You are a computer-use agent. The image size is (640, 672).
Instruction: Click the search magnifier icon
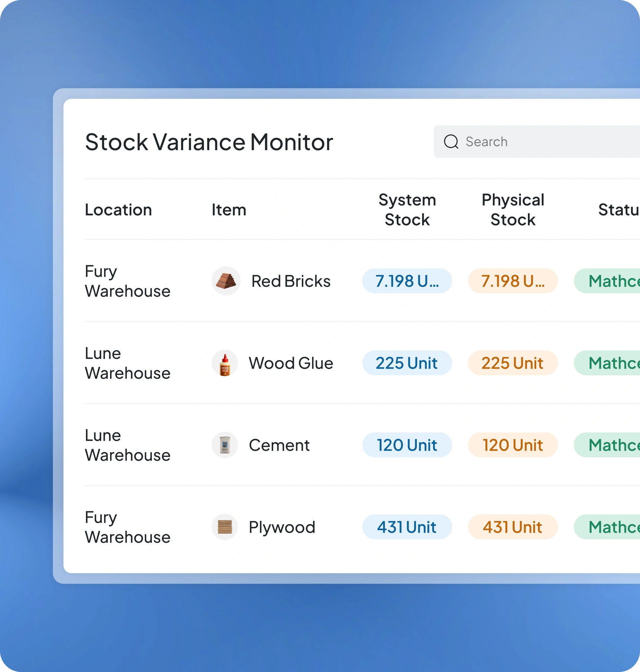[x=451, y=142]
